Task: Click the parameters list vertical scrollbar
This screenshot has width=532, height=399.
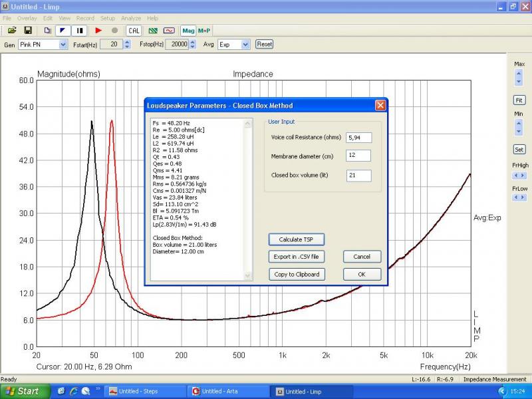Action: click(247, 199)
